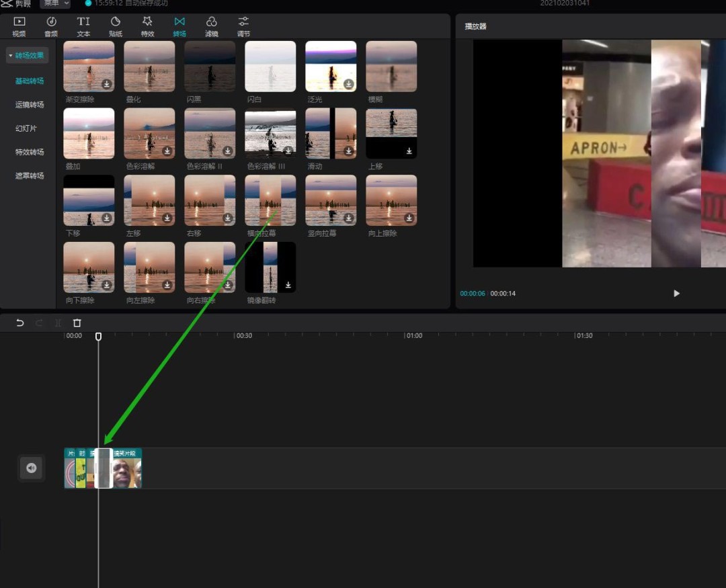The height and width of the screenshot is (588, 726).
Task: Open the 菜单 dropdown menu at top
Action: tap(54, 3)
